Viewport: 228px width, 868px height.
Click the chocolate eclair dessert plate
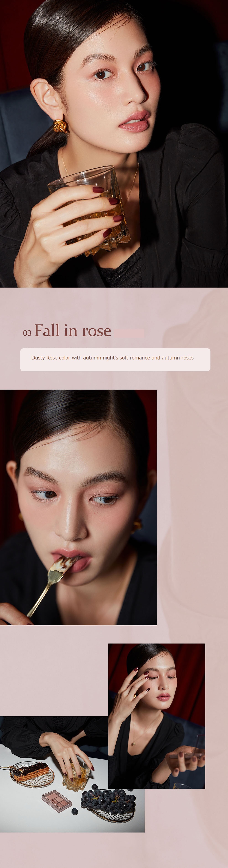click(x=32, y=775)
